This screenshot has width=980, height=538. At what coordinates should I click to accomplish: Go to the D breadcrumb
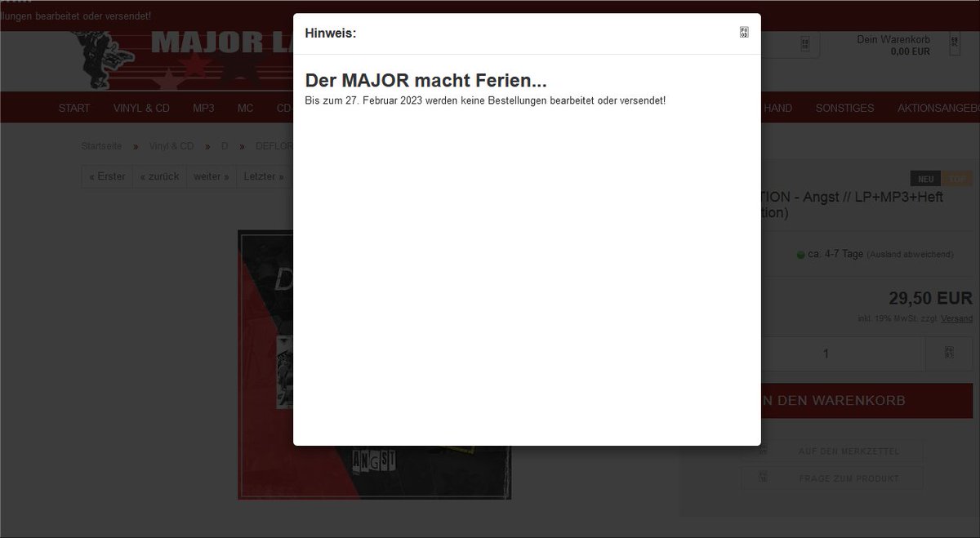pyautogui.click(x=225, y=146)
